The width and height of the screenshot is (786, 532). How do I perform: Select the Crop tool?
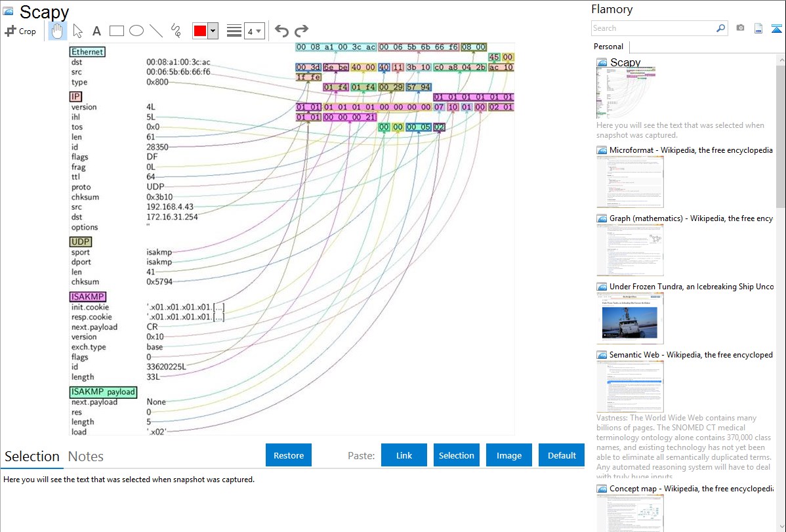(20, 31)
